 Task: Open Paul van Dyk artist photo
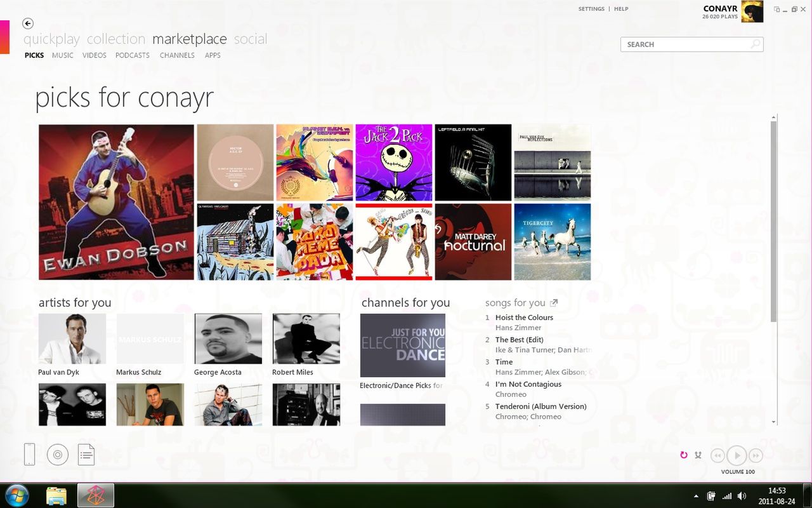tap(72, 338)
